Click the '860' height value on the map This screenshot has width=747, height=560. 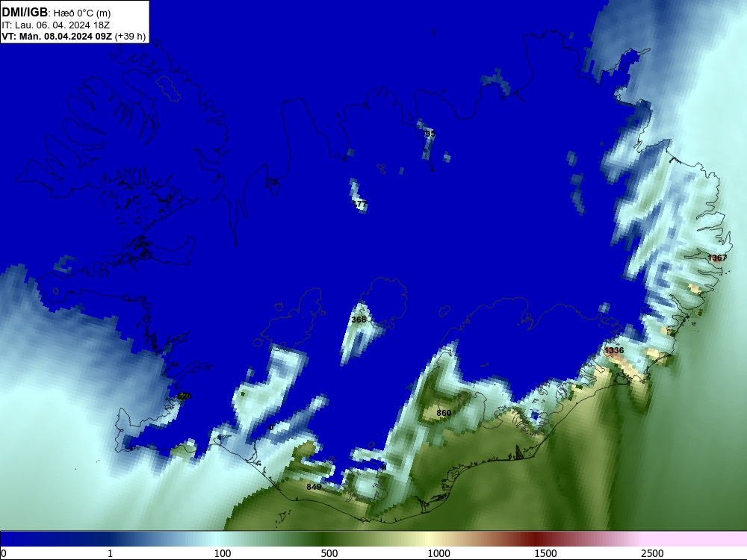pos(444,413)
